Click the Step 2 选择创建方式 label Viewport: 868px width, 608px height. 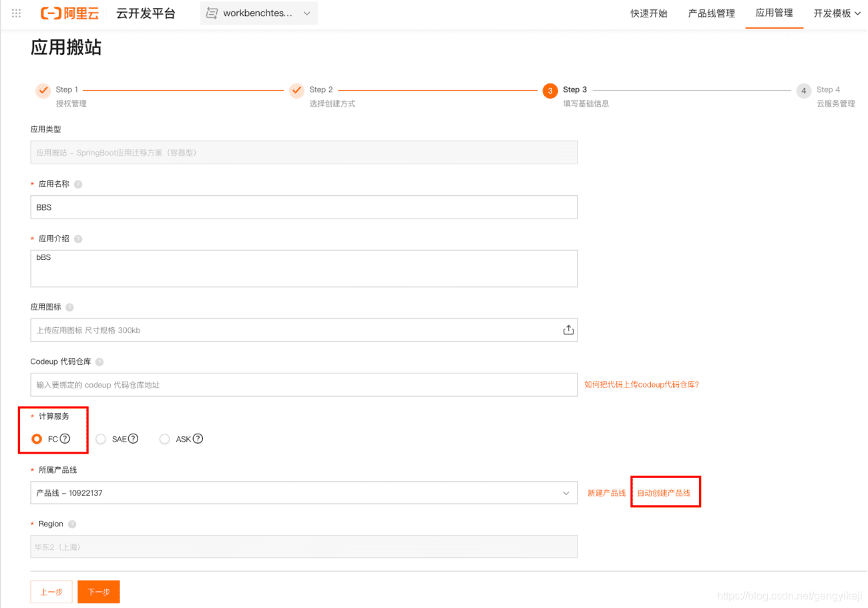click(333, 104)
